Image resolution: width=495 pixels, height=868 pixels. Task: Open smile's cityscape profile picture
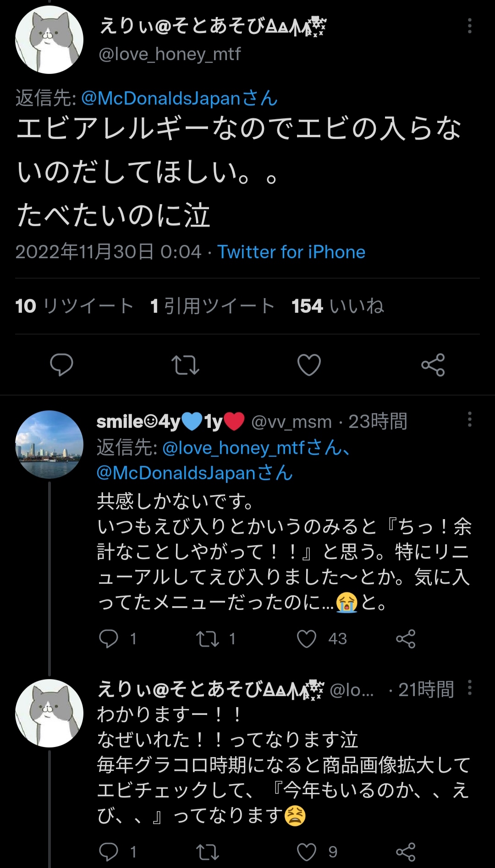49,444
